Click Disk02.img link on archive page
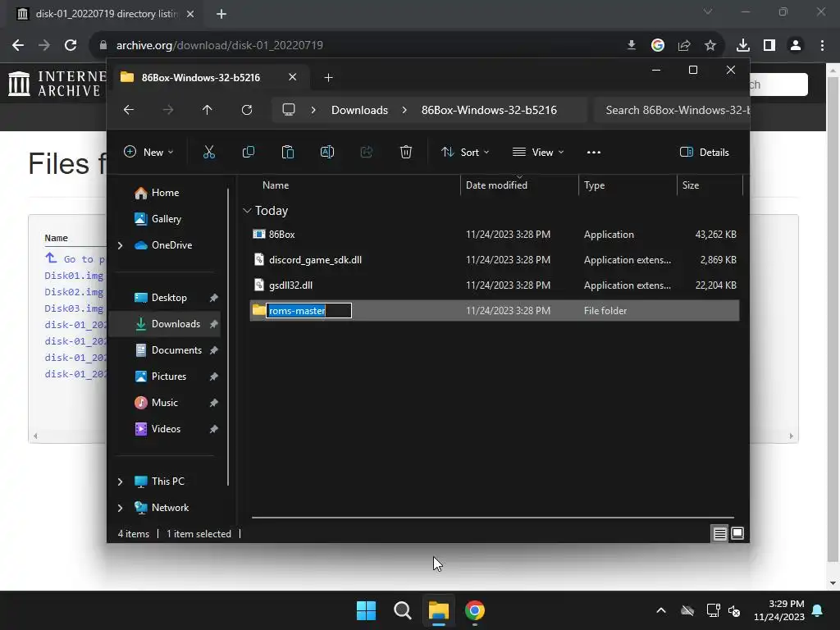 click(x=74, y=292)
